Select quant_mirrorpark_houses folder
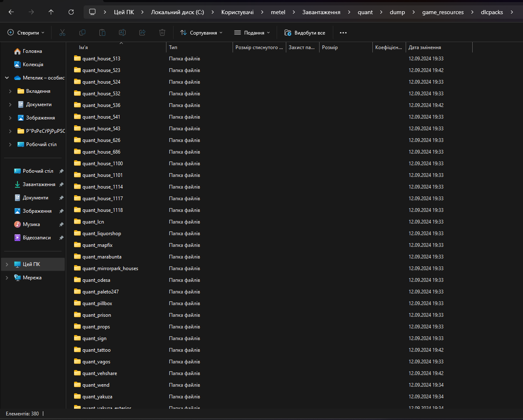Screen dimensions: 523x420 (110, 268)
